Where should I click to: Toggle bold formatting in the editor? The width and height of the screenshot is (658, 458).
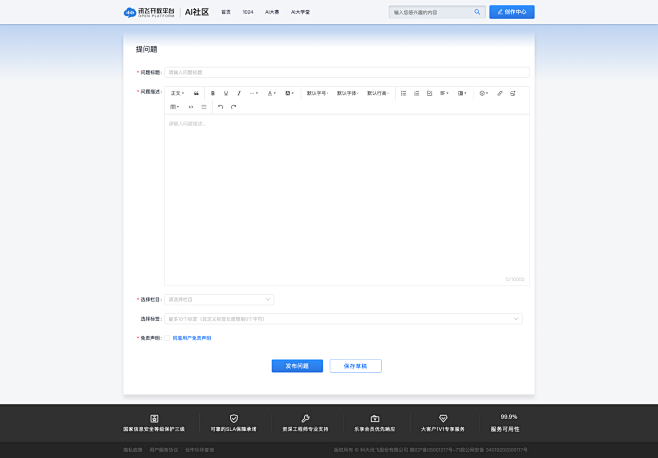(x=213, y=93)
